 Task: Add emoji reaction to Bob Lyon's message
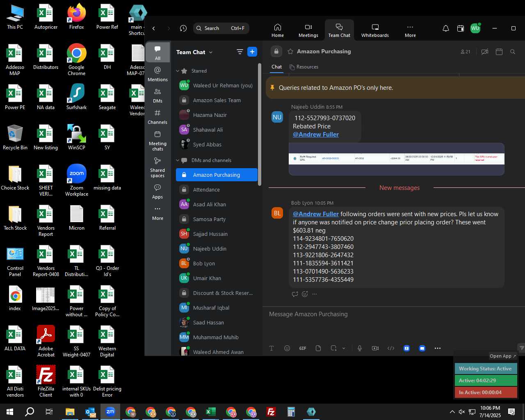coord(305,294)
